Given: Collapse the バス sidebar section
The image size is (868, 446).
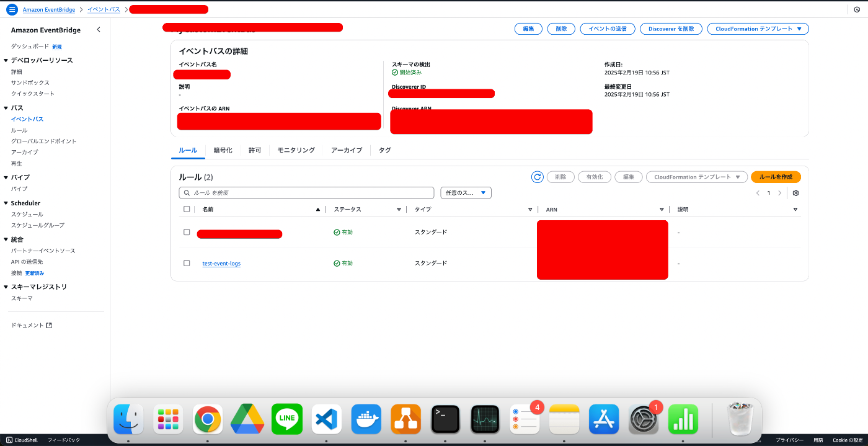Looking at the screenshot, I should click(x=6, y=108).
